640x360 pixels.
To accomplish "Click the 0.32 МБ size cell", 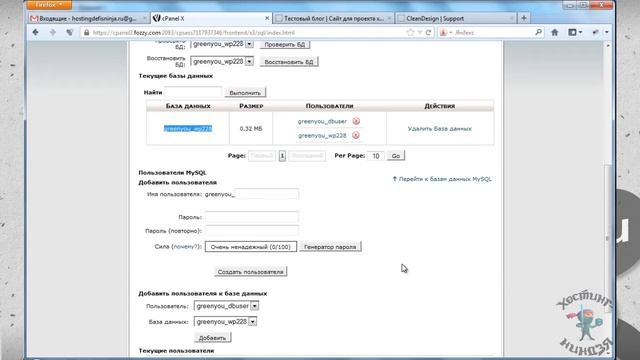I will [251, 129].
